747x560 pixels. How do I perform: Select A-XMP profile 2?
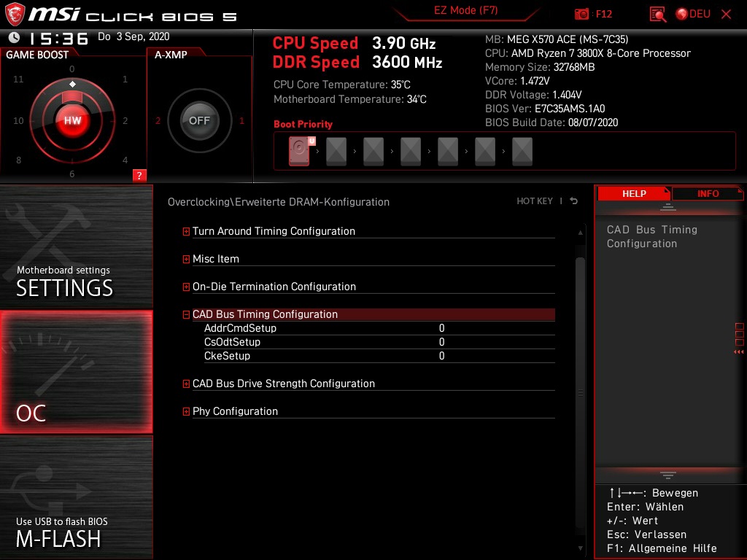(x=158, y=120)
